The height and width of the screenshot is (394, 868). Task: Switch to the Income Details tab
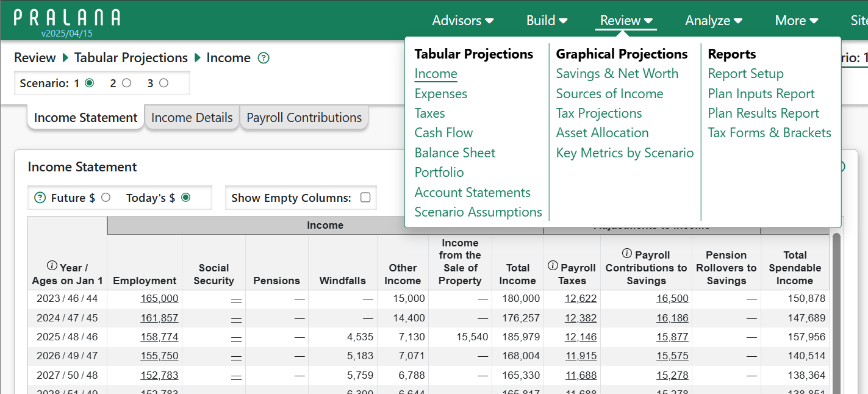click(192, 118)
